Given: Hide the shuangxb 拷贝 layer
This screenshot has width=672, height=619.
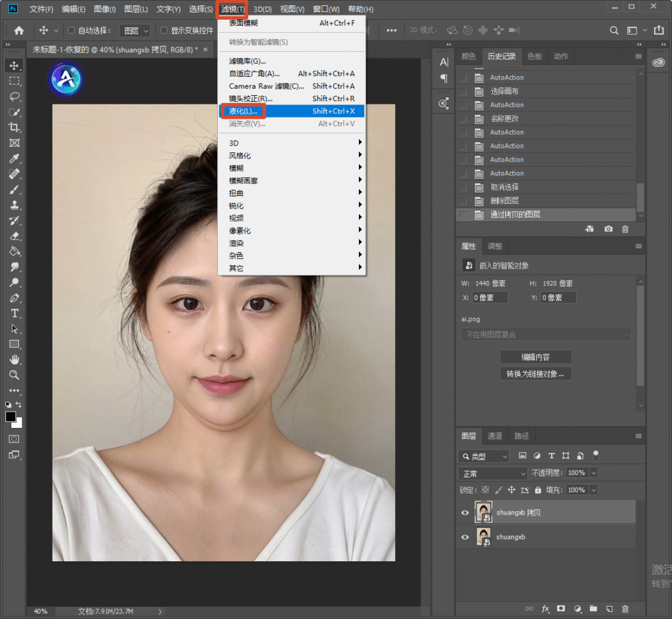Looking at the screenshot, I should tap(465, 513).
